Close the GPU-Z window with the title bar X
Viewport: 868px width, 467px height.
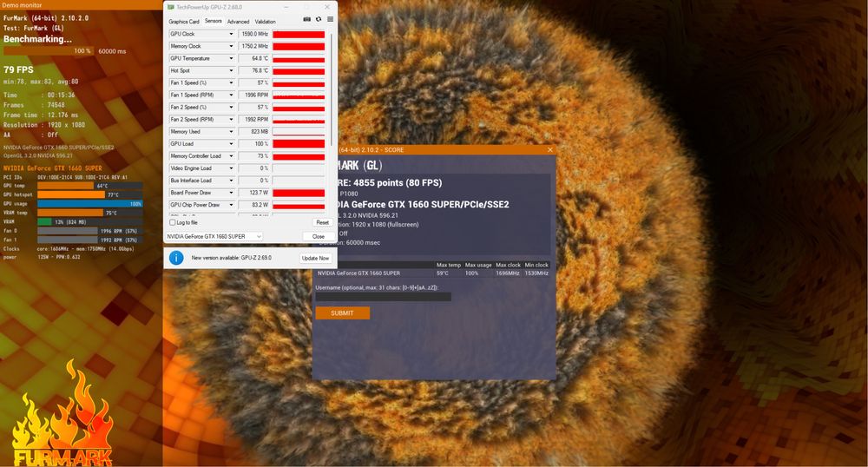[x=327, y=7]
